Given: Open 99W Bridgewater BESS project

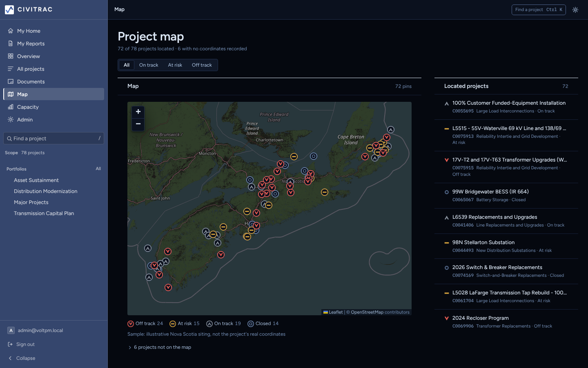Looking at the screenshot, I should pyautogui.click(x=506, y=195).
